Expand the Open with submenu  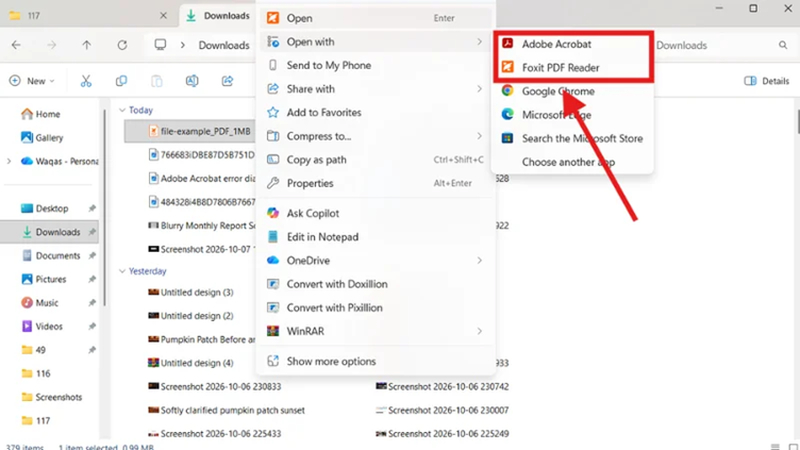(x=376, y=42)
